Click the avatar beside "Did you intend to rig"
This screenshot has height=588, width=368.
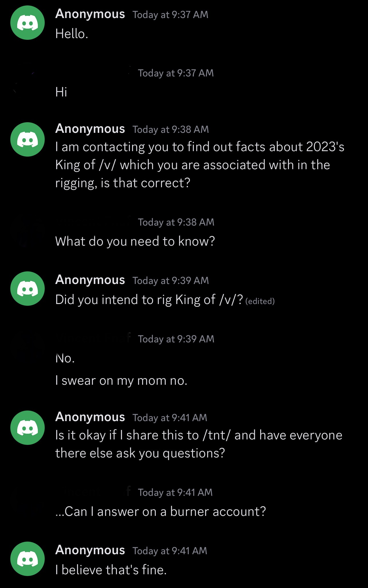(x=28, y=289)
